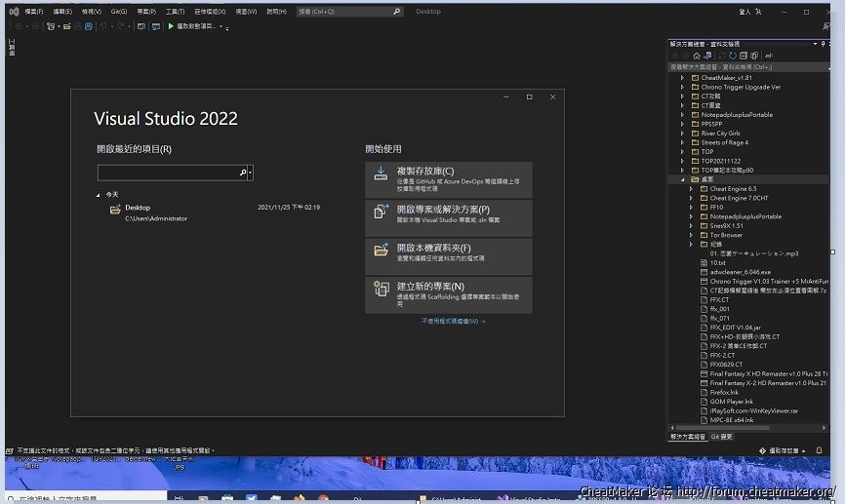Click the Visual Studio logo in title bar
845x504 pixels.
point(13,12)
